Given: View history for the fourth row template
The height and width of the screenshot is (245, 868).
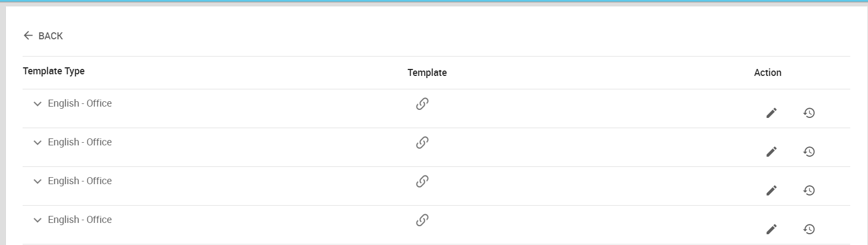Looking at the screenshot, I should click(809, 229).
